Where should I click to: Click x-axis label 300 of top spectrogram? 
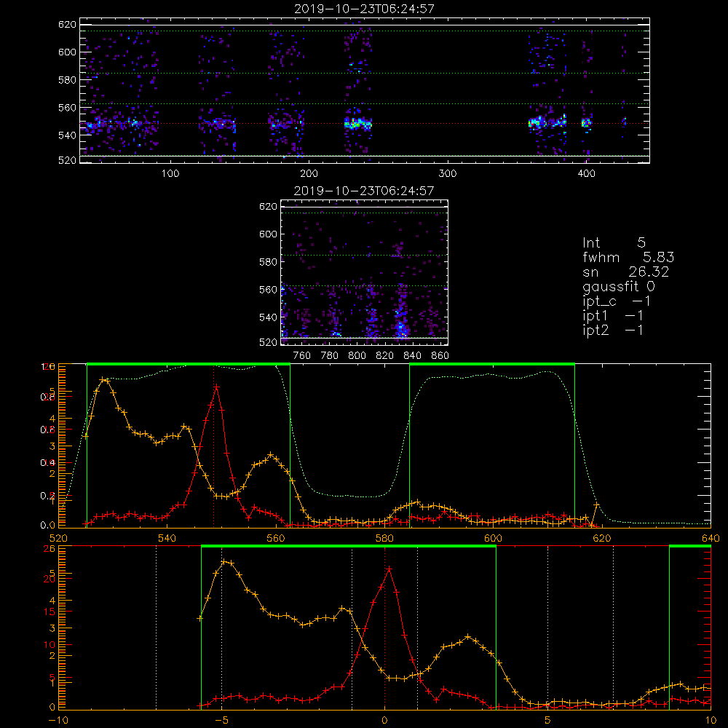coord(448,174)
